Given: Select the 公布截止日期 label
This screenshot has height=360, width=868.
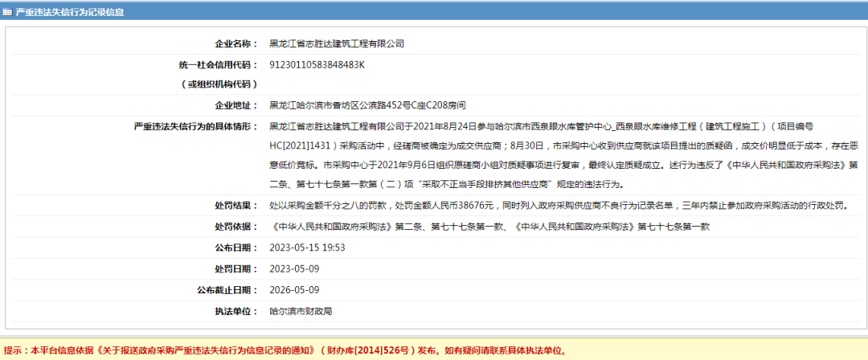Looking at the screenshot, I should 227,289.
